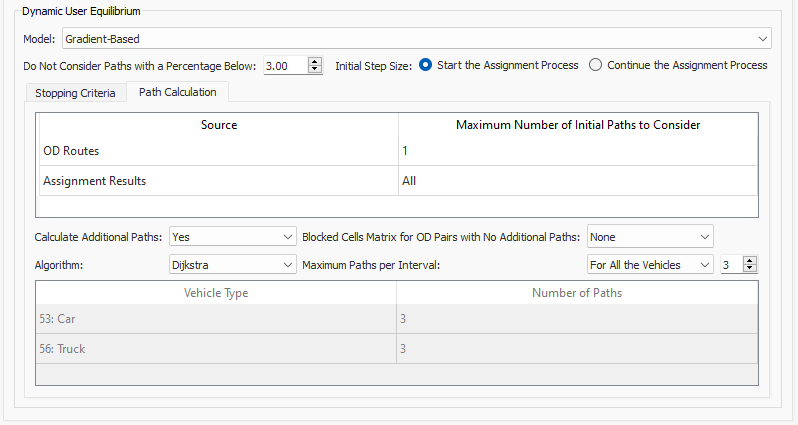This screenshot has width=798, height=425.
Task: Open the Blocked Cells Matrix dropdown
Action: pos(649,237)
